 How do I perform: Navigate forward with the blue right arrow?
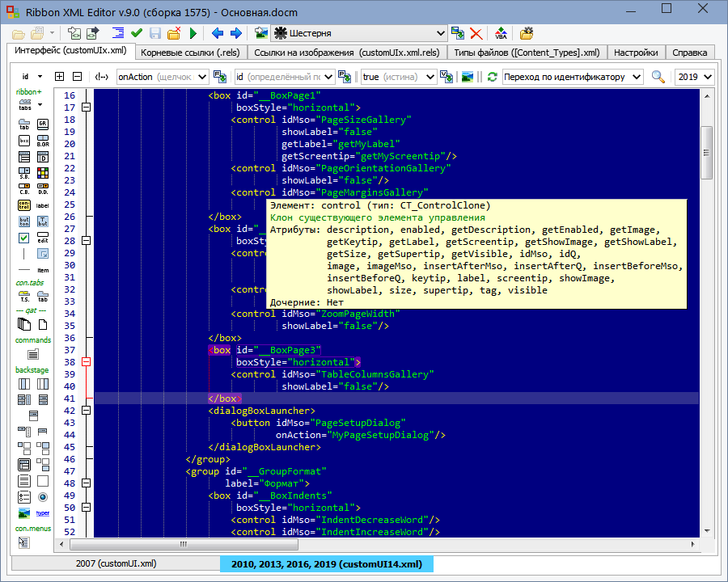[236, 33]
